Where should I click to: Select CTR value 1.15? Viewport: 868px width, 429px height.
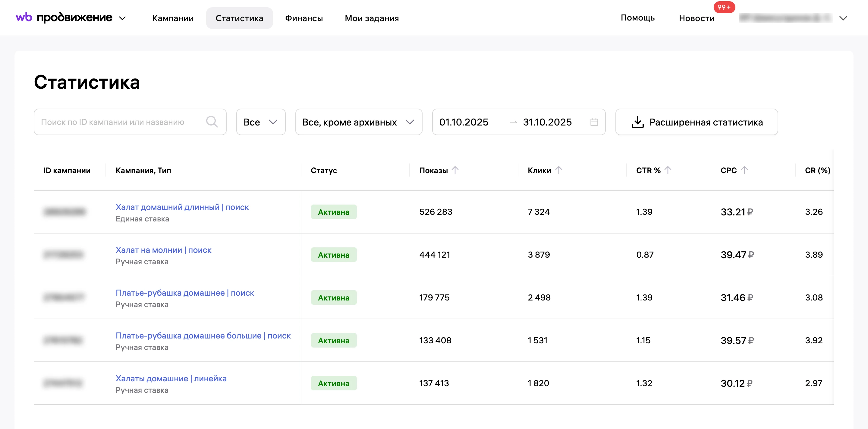click(x=643, y=340)
